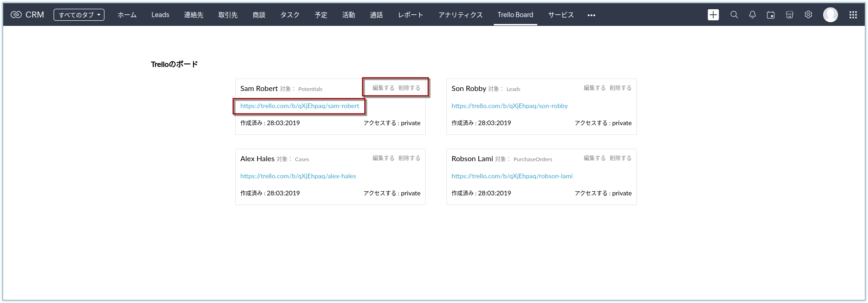Open the sam-robert Trello link
Image resolution: width=868 pixels, height=303 pixels.
coord(300,106)
